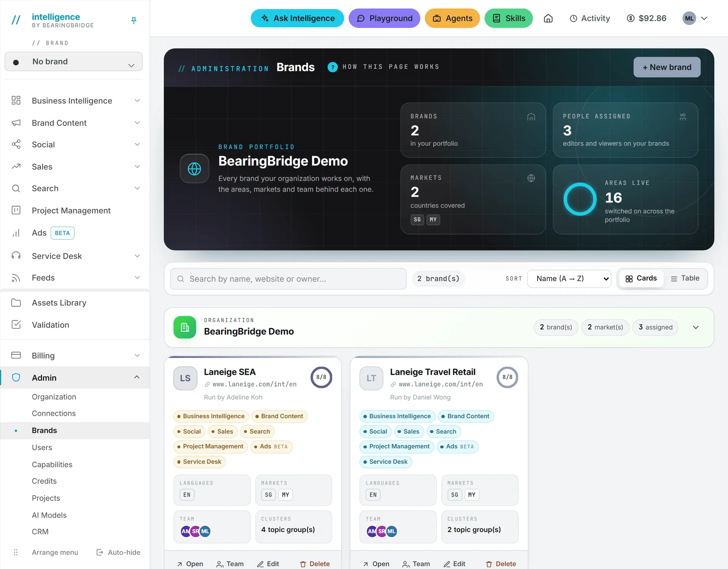This screenshot has height=569, width=728.
Task: Click the brand search input field
Action: tap(288, 279)
